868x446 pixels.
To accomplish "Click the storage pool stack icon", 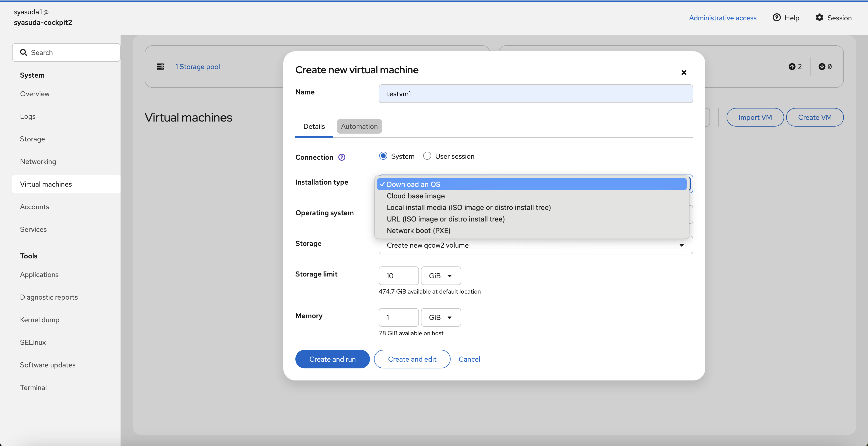I will tap(160, 67).
